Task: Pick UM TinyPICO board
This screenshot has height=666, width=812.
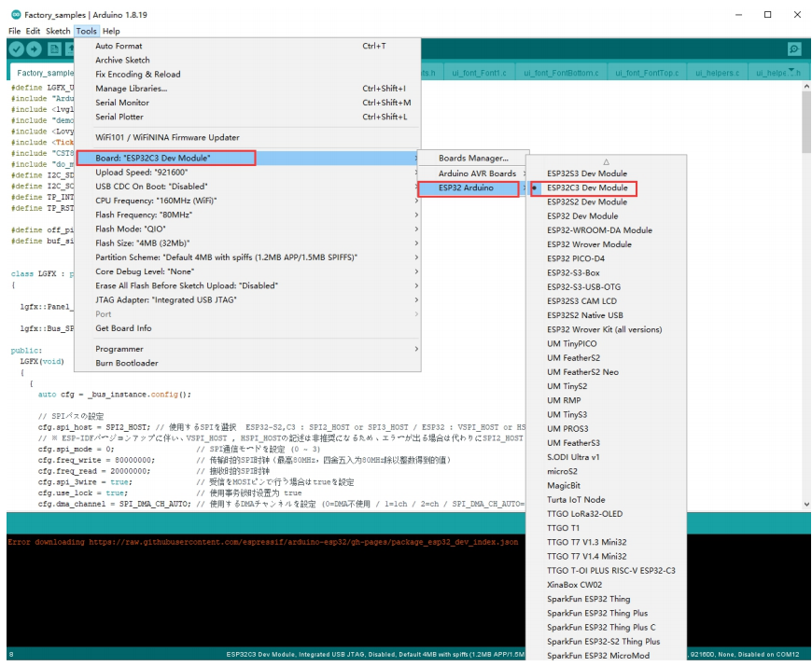Action: 606,343
